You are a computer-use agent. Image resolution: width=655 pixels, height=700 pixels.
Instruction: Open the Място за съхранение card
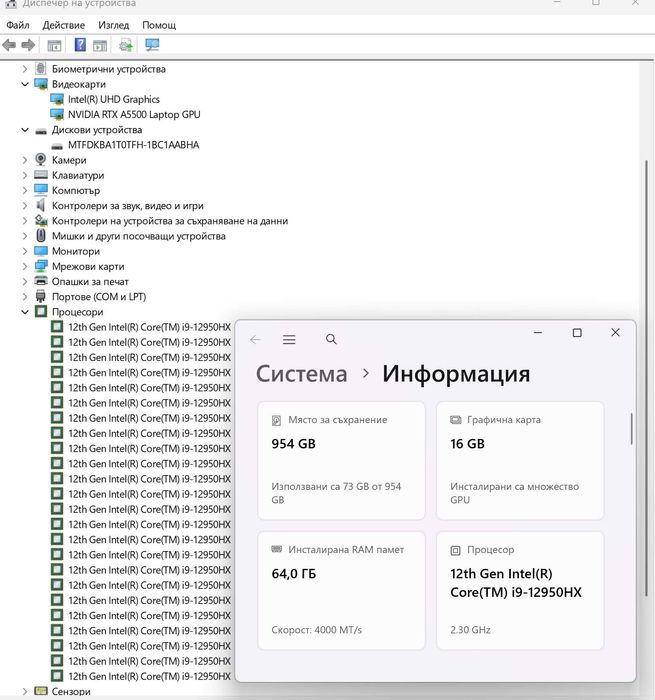point(342,460)
